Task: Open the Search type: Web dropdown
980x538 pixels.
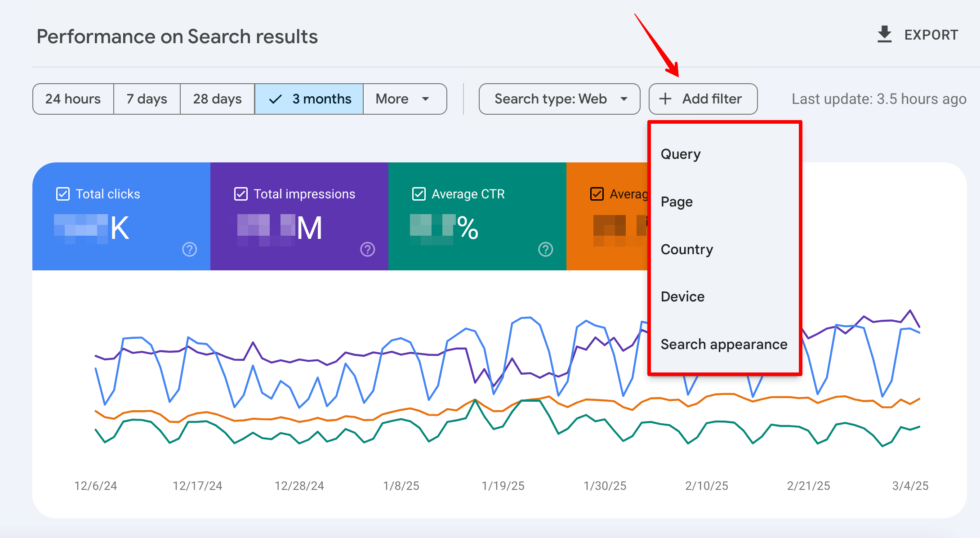Action: tap(559, 99)
